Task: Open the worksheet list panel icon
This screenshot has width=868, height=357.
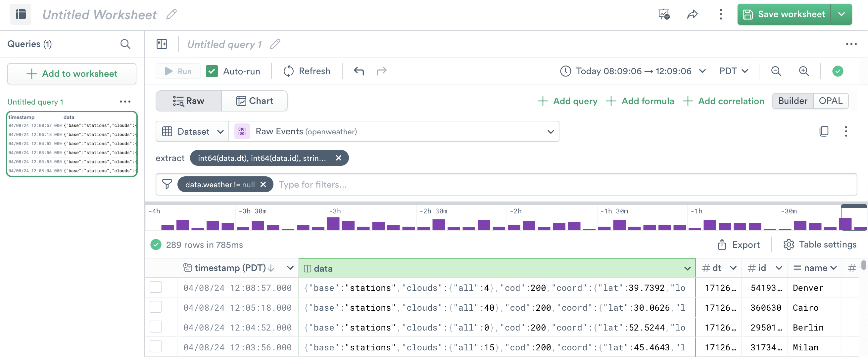Action: tap(21, 15)
